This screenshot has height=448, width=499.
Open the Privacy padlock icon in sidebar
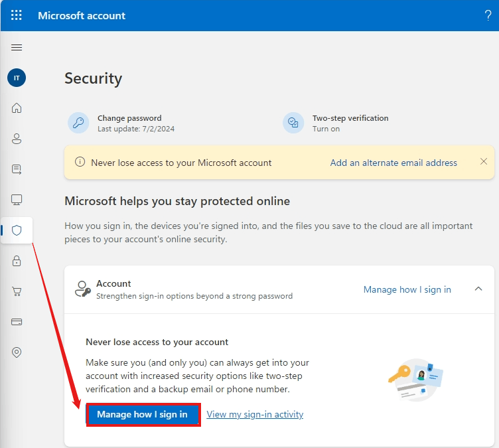[x=17, y=261]
